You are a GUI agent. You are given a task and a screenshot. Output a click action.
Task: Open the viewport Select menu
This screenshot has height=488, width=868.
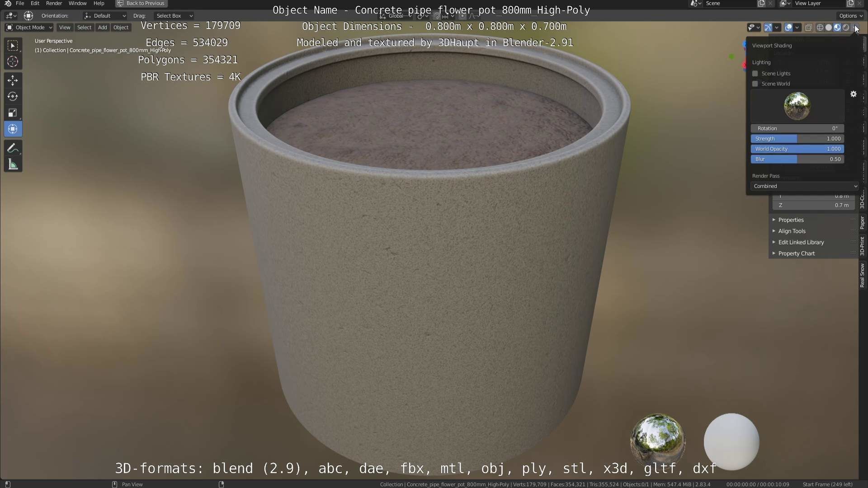click(84, 28)
